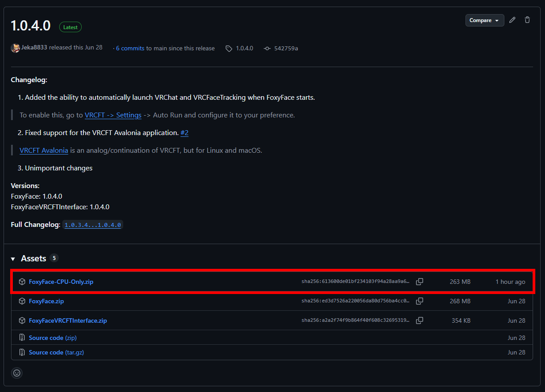Click the pencil edit release icon
Screen dimensions: 545x392
pyautogui.click(x=512, y=20)
